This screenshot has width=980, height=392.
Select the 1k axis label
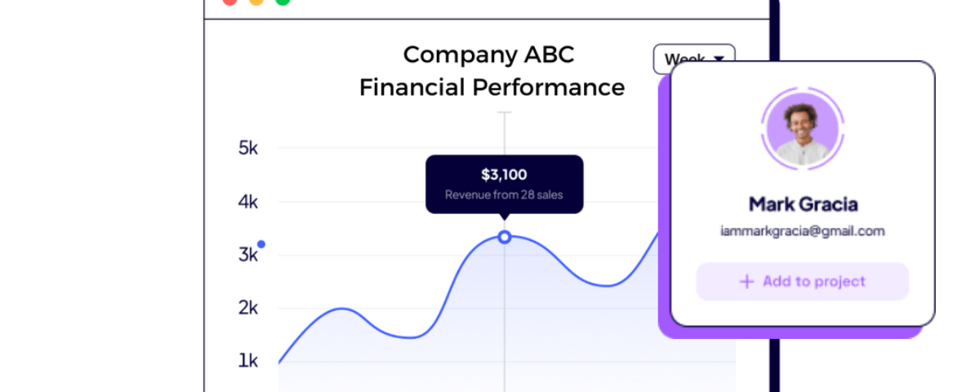248,360
